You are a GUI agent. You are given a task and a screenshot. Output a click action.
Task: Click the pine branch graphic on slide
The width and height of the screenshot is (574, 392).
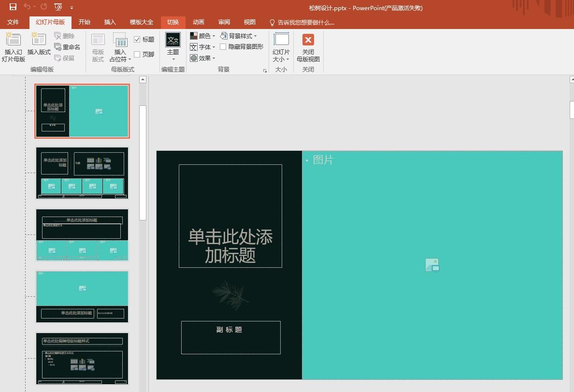[230, 295]
